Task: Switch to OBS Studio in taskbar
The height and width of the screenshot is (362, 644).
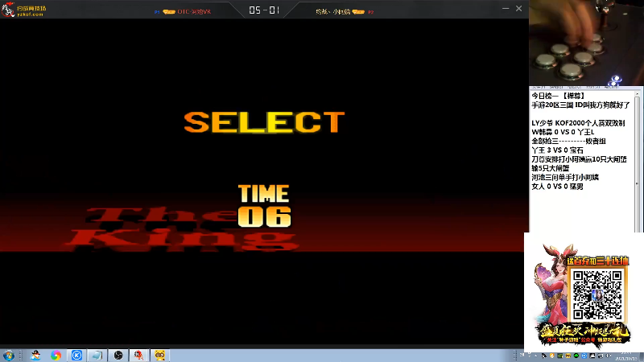Action: coord(118,355)
